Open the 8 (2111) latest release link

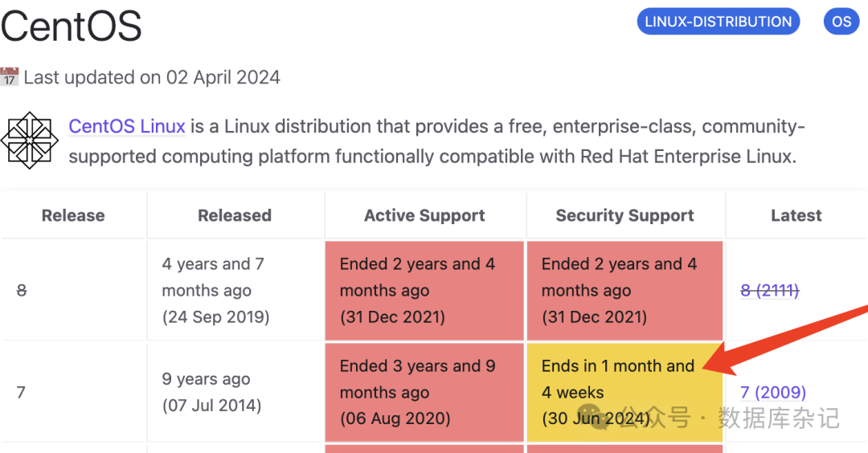tap(769, 291)
